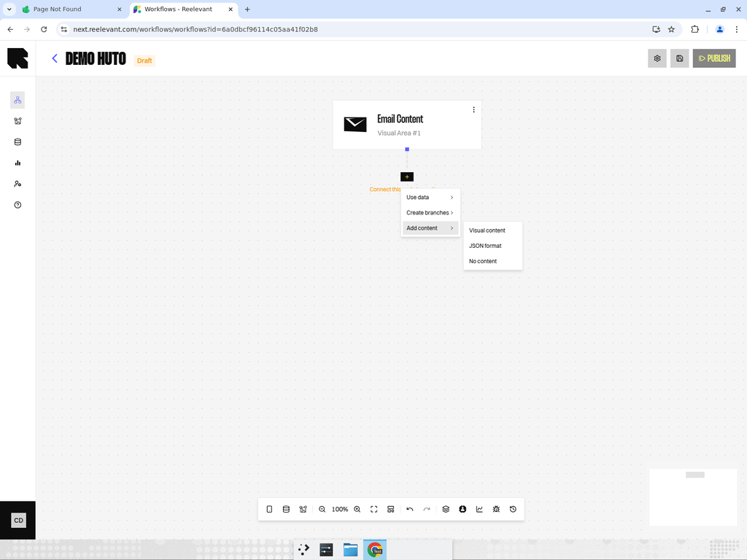747x560 pixels.
Task: Click the auto-layout icon in bottom toolbar
Action: pyautogui.click(x=391, y=509)
